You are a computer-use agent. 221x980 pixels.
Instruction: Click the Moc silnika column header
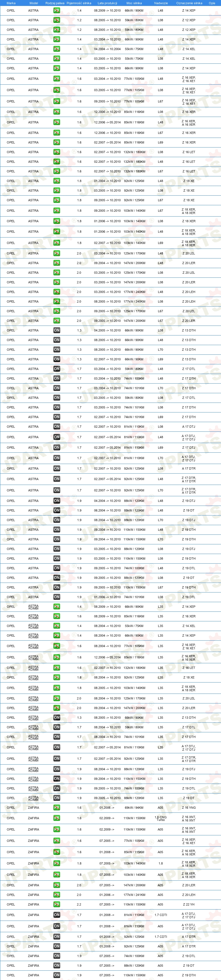(x=134, y=3)
